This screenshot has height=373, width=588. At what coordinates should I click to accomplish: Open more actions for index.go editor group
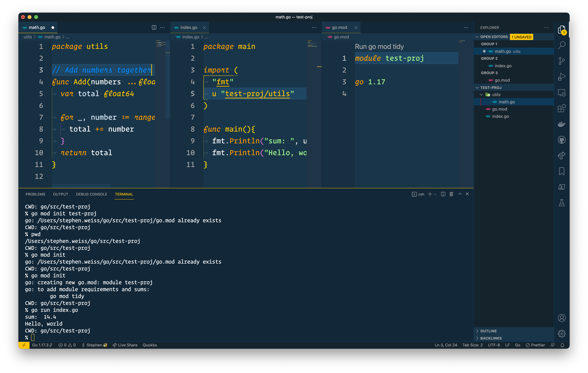(x=314, y=27)
